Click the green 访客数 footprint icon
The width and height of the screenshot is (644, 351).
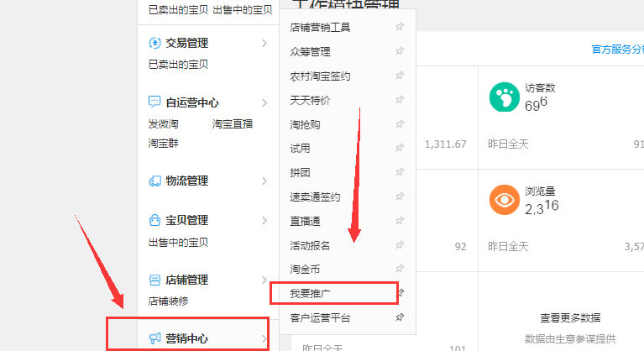click(x=505, y=97)
